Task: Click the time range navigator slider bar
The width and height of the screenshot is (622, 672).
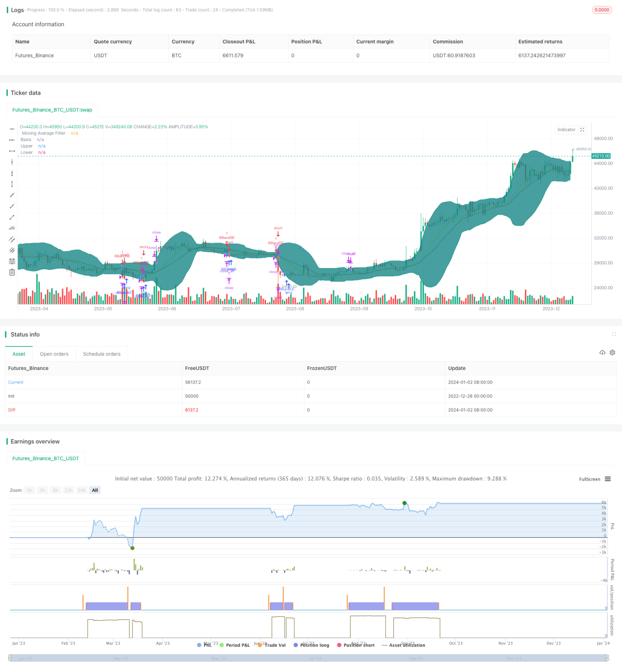Action: (308, 658)
